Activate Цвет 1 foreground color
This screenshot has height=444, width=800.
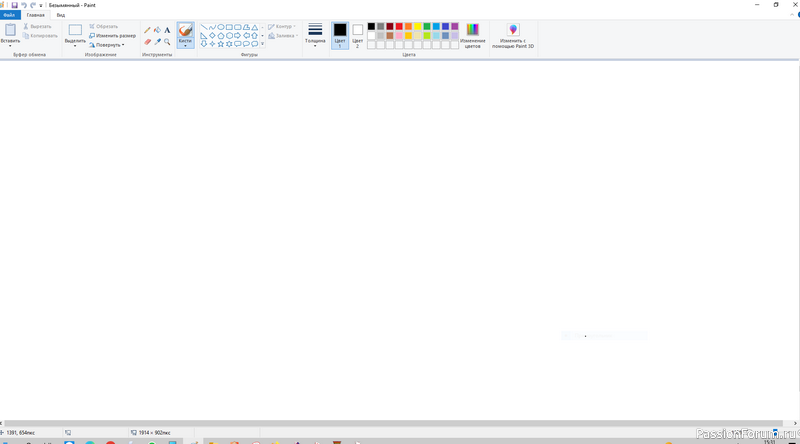pyautogui.click(x=340, y=35)
